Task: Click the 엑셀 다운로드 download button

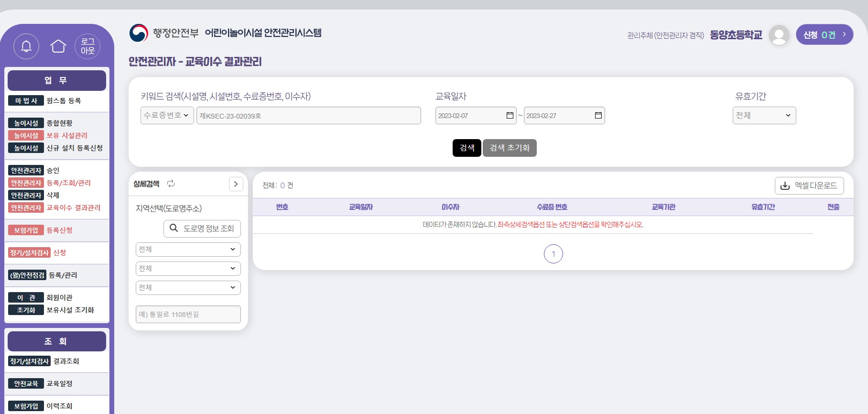Action: click(809, 185)
